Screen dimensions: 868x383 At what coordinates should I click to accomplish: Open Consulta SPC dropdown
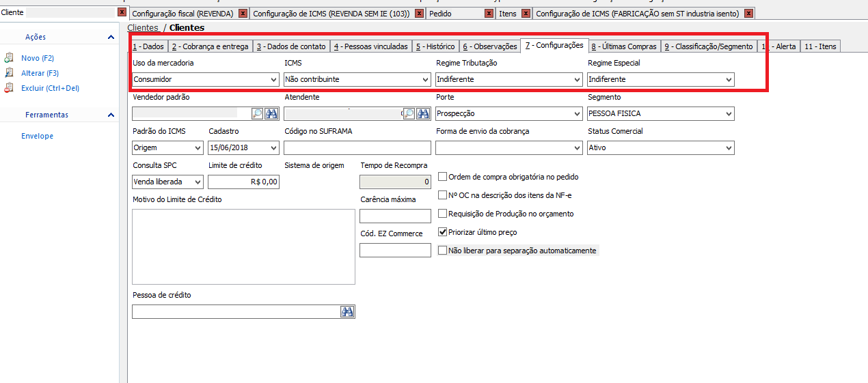(x=198, y=182)
